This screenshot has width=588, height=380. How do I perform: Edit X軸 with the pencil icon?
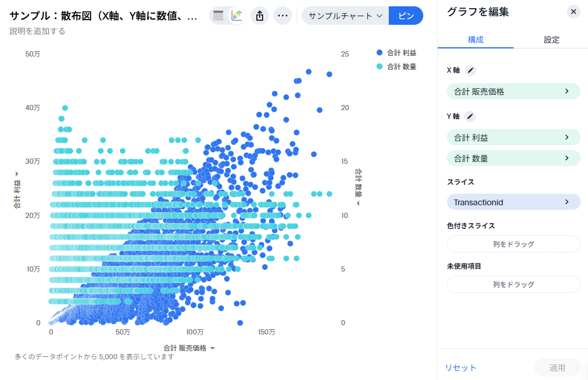pos(471,70)
